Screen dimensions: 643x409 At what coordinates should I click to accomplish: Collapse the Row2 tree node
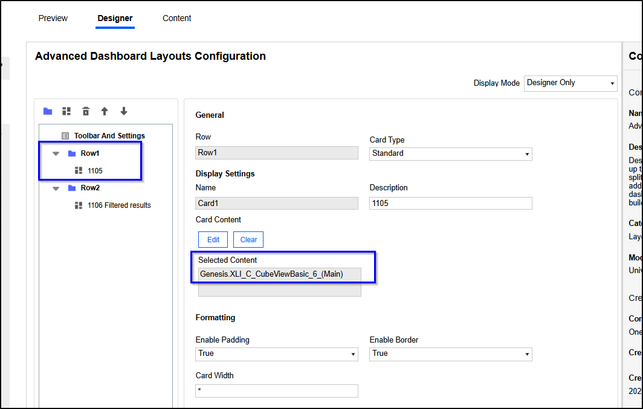click(57, 188)
